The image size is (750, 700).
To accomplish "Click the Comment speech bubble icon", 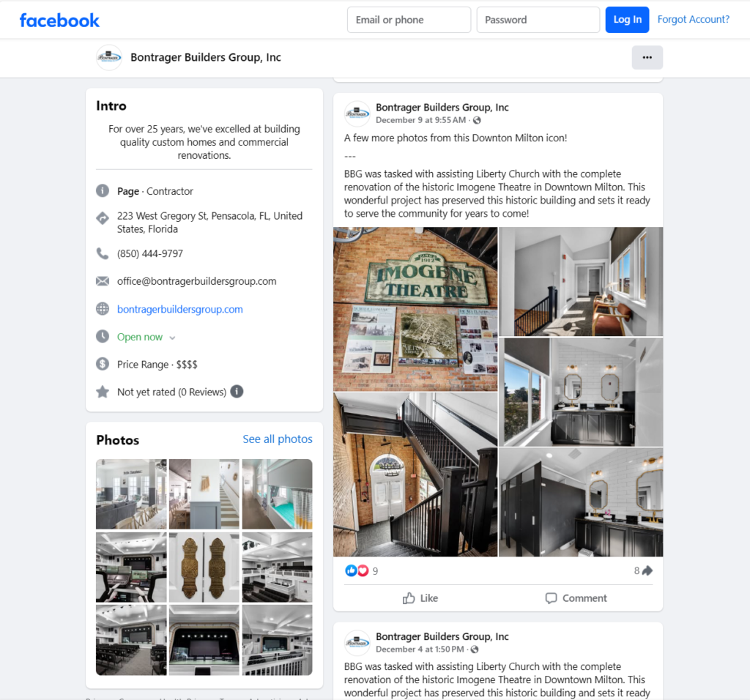I will (552, 598).
